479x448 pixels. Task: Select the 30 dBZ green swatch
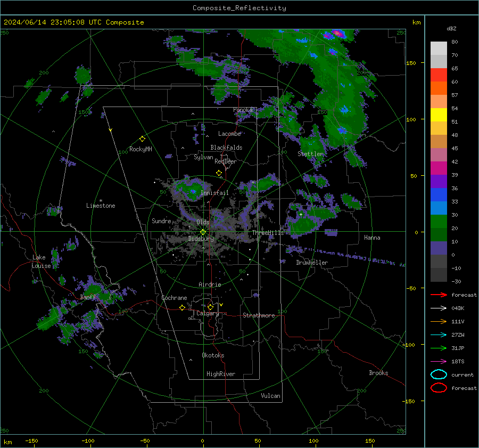(x=439, y=222)
